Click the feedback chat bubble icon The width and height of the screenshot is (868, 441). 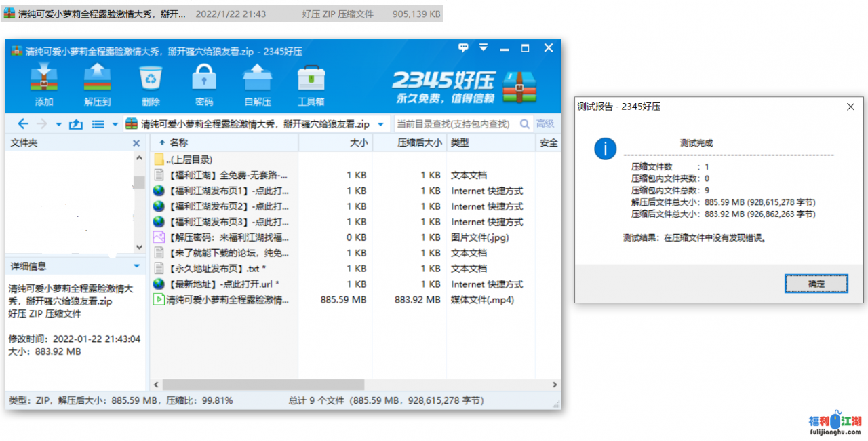click(464, 49)
